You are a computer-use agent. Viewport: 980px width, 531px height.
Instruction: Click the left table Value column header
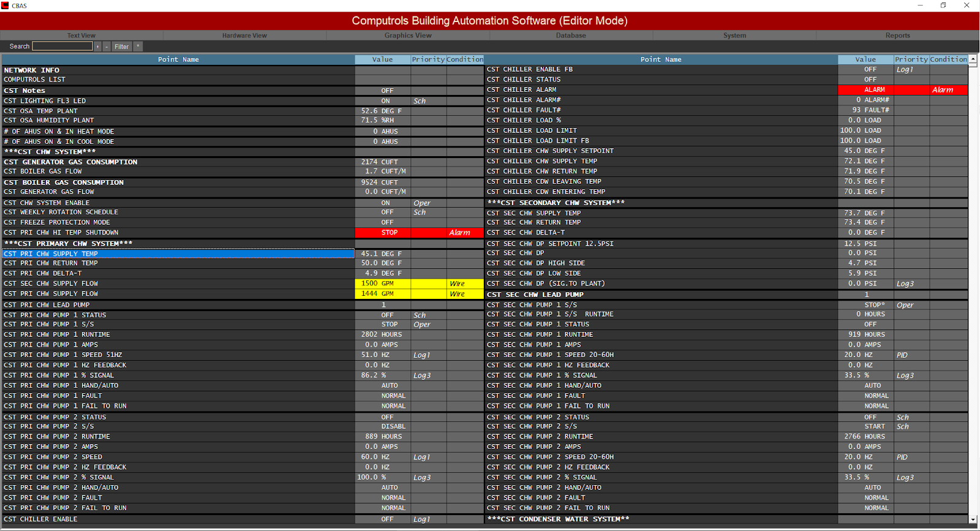(x=383, y=59)
